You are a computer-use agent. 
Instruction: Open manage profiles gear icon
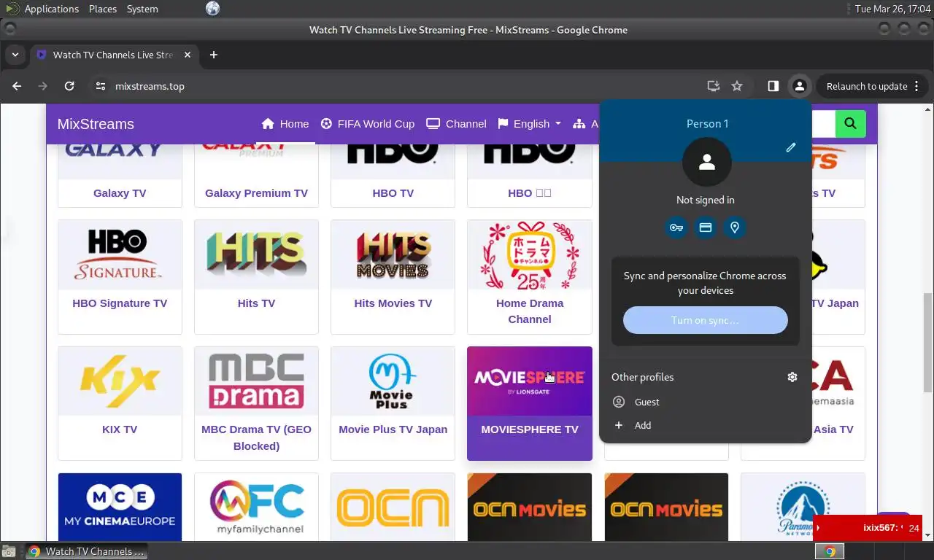[x=792, y=377]
